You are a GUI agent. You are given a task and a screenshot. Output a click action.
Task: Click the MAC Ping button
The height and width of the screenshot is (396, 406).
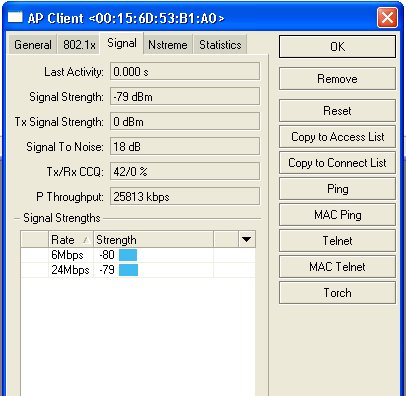pos(337,215)
